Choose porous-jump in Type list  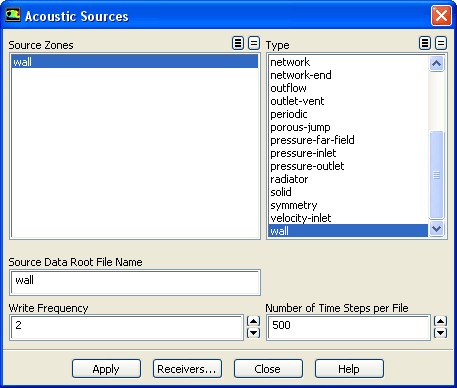(x=348, y=127)
